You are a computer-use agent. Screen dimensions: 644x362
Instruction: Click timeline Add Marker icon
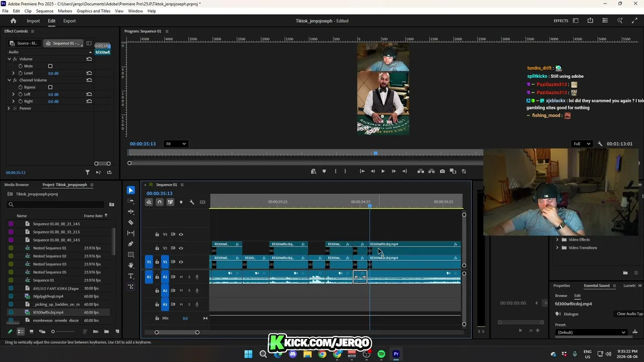coord(181,202)
